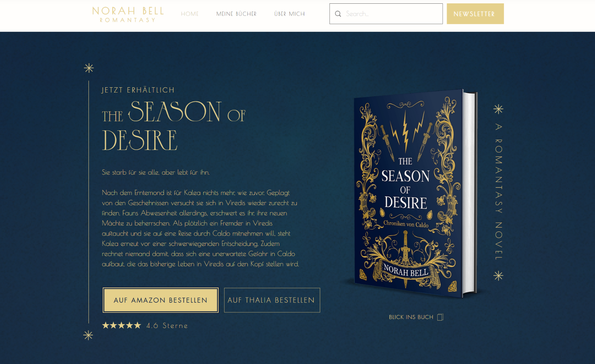Viewport: 595px width, 364px height.
Task: Go to Meine Bücher page
Action: tap(237, 14)
